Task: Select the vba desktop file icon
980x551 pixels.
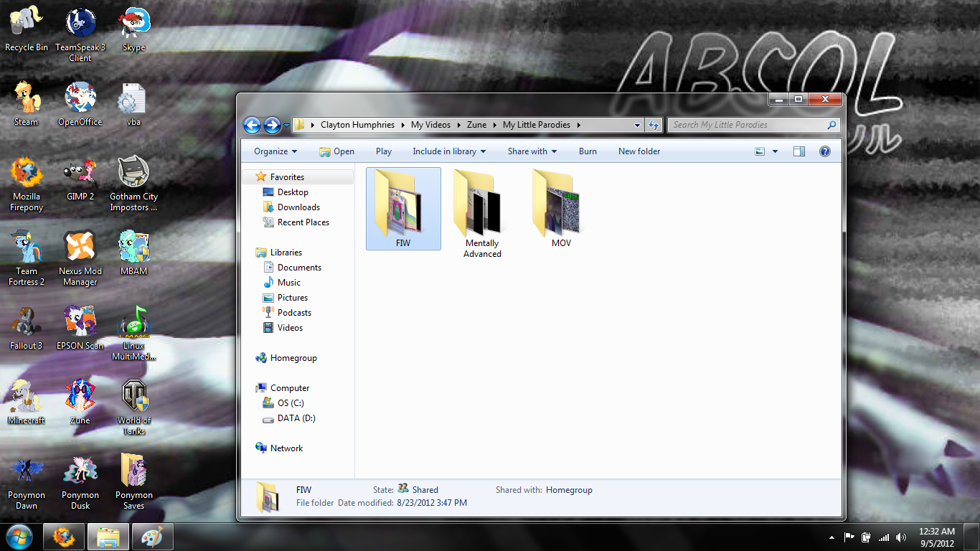Action: [134, 103]
